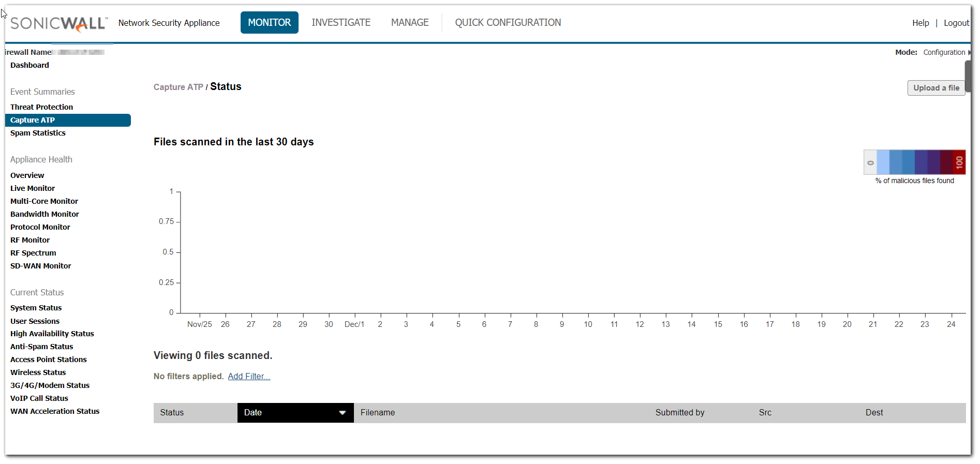The height and width of the screenshot is (464, 980).
Task: Select Spam Statistics in the sidebar
Action: click(38, 133)
